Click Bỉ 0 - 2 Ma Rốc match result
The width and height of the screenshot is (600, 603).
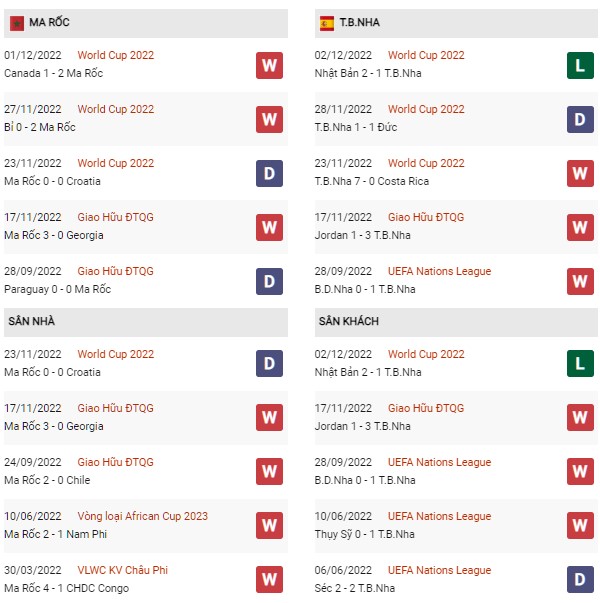(40, 127)
